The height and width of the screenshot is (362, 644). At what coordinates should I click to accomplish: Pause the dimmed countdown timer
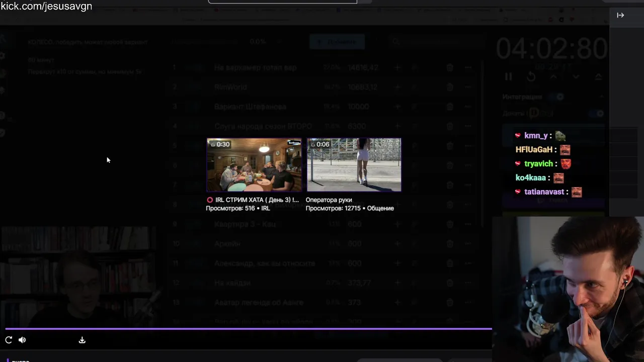pyautogui.click(x=508, y=77)
